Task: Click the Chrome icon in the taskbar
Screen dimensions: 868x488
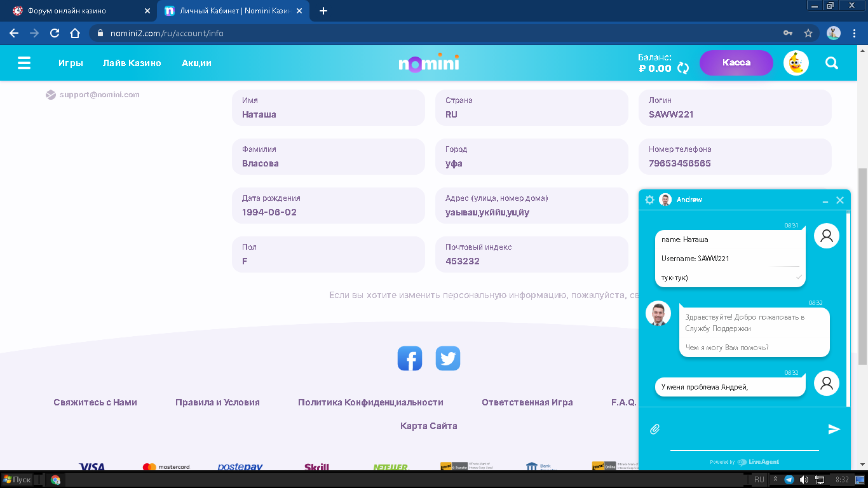Action: pos(55,480)
